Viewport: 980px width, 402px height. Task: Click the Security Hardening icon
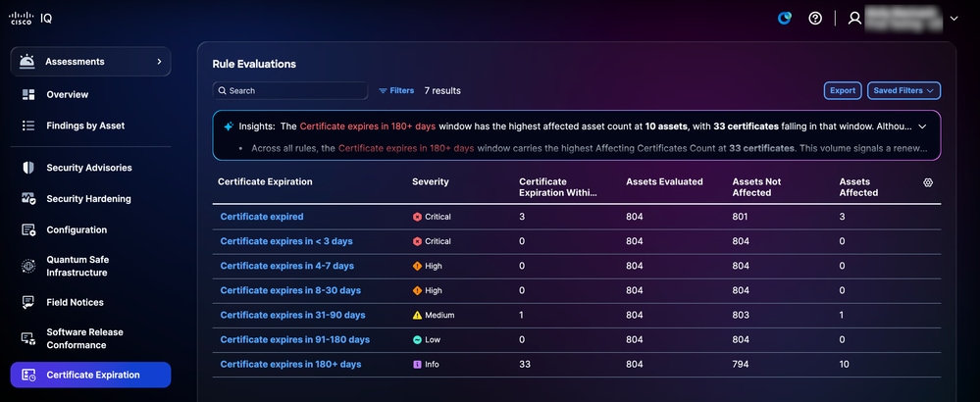click(x=28, y=198)
